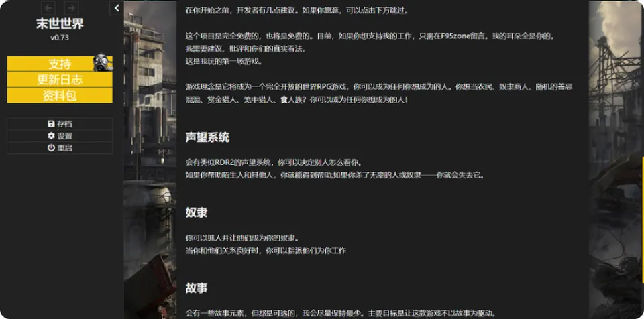
Task: Click the first line 在你开始之前
Action: pos(297,11)
